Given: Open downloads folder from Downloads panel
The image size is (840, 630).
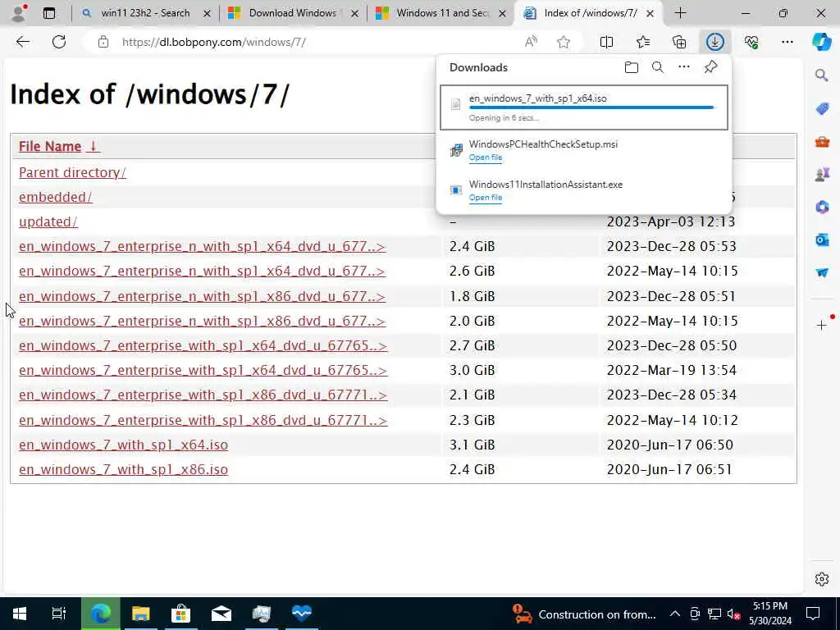Looking at the screenshot, I should click(x=631, y=67).
